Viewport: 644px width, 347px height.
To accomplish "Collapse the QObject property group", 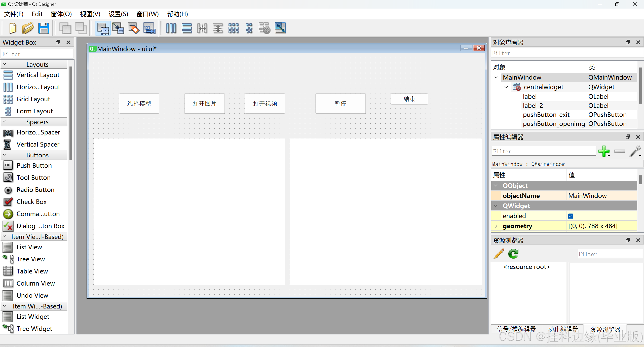I will [496, 186].
